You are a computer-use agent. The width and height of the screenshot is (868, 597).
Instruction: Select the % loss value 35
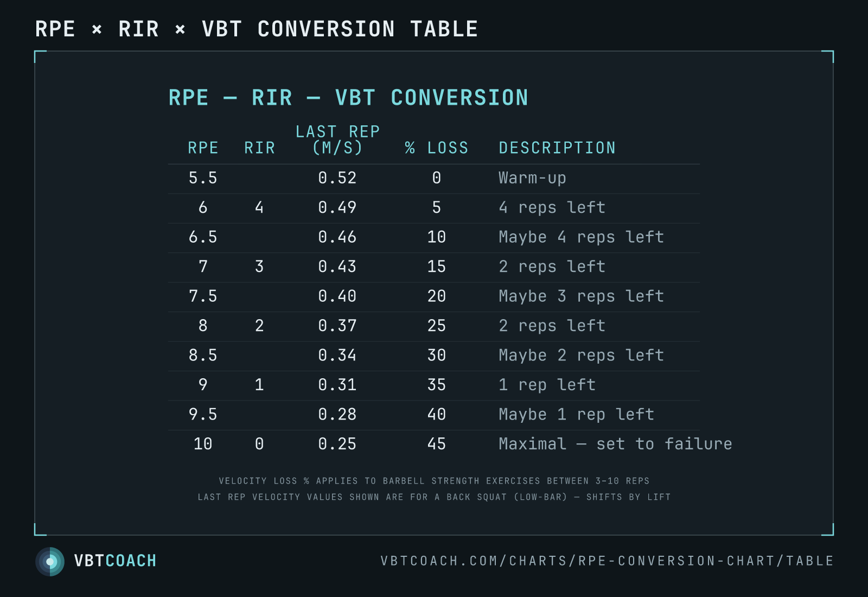pos(437,385)
